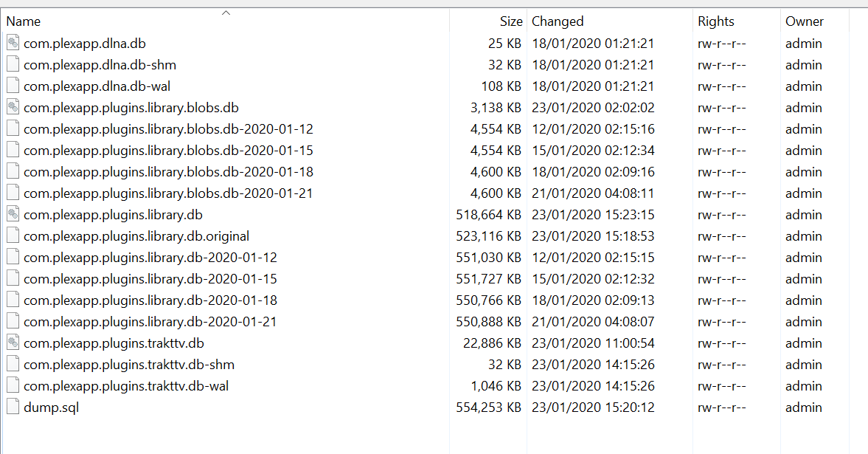The image size is (868, 454).
Task: Click the com.plexapp.plugins.library.blobs.db database icon
Action: 13,107
